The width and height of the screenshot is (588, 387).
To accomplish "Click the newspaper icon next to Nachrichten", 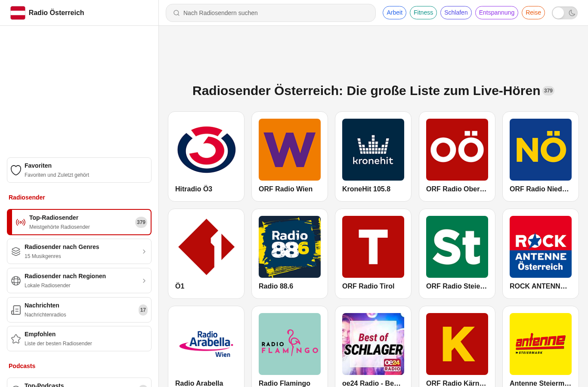I will (x=16, y=310).
